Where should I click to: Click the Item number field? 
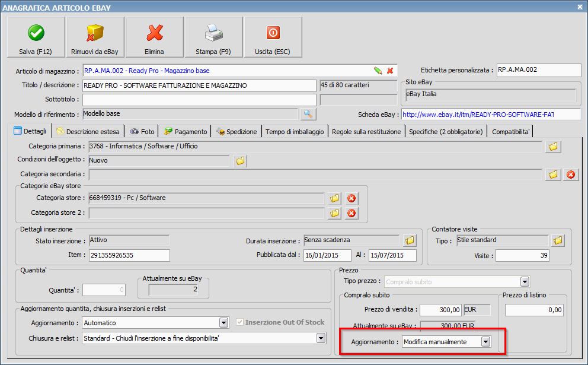129,255
